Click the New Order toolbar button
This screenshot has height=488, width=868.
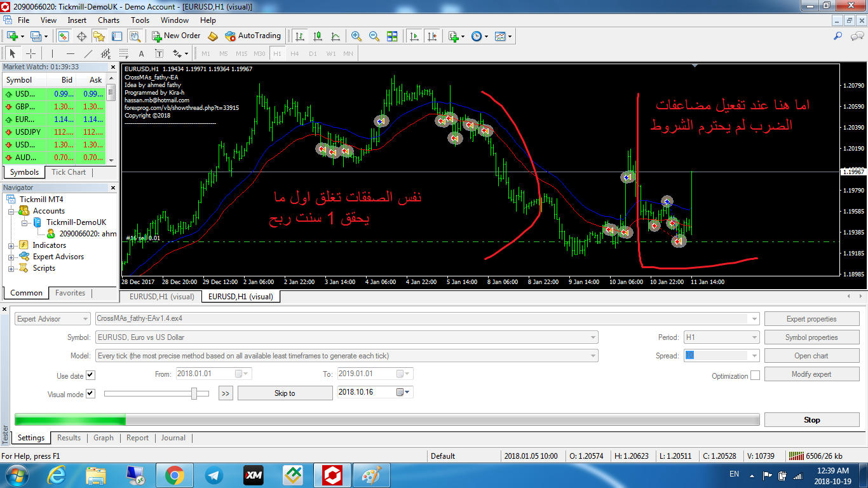click(176, 36)
